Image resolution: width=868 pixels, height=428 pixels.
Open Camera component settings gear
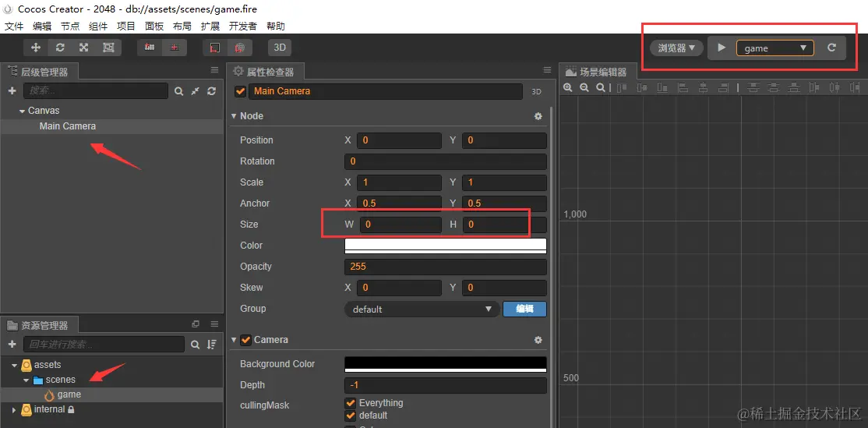tap(538, 340)
